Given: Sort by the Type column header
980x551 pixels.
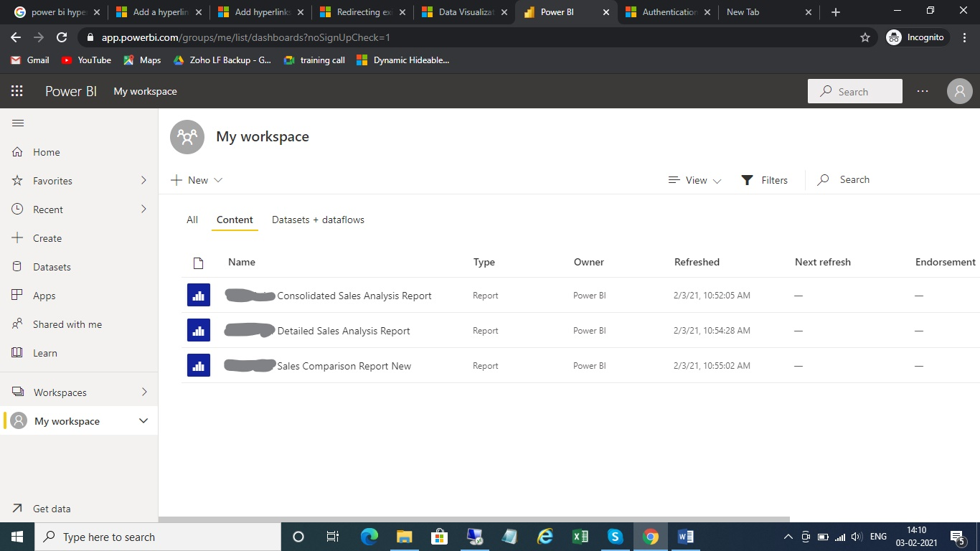Looking at the screenshot, I should 484,262.
